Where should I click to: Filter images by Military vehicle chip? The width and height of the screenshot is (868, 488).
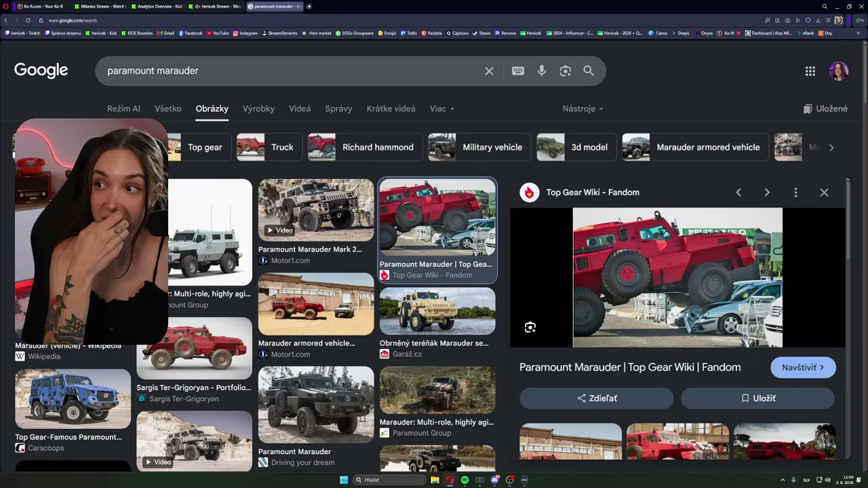click(479, 147)
